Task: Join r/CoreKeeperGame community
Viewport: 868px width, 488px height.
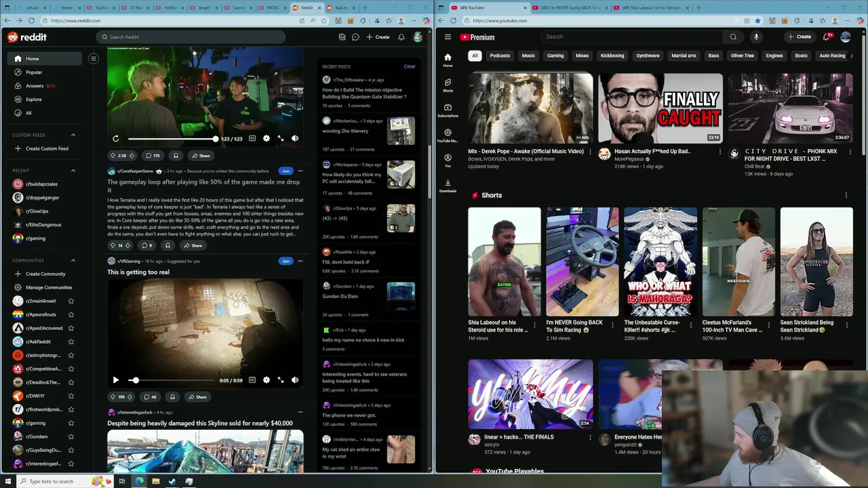Action: pyautogui.click(x=286, y=171)
